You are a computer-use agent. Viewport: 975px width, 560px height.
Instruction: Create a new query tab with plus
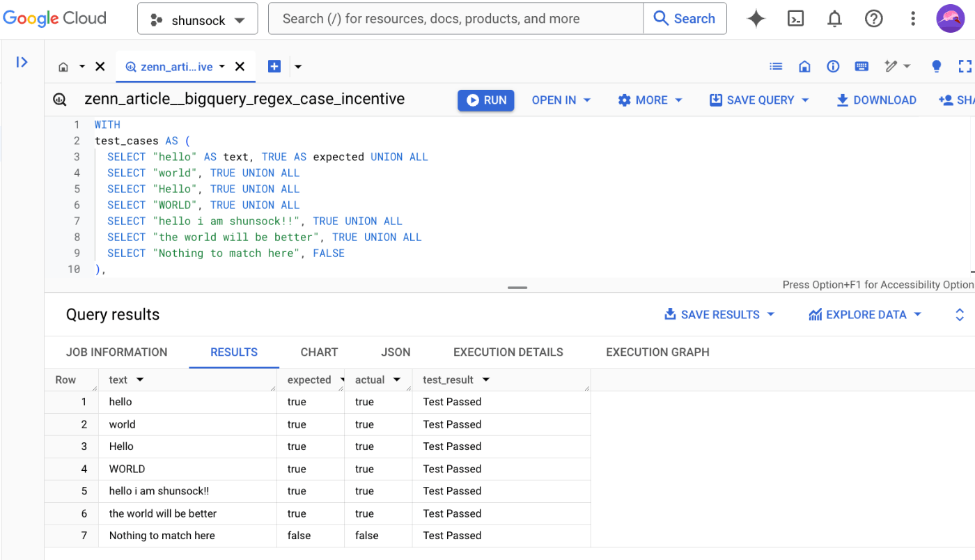click(x=274, y=66)
